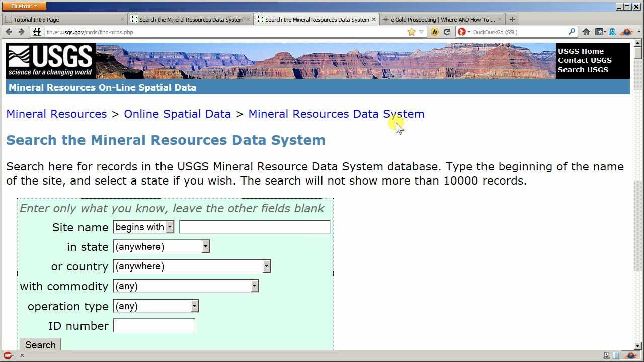
Task: Click the ID number input field
Action: pyautogui.click(x=154, y=326)
